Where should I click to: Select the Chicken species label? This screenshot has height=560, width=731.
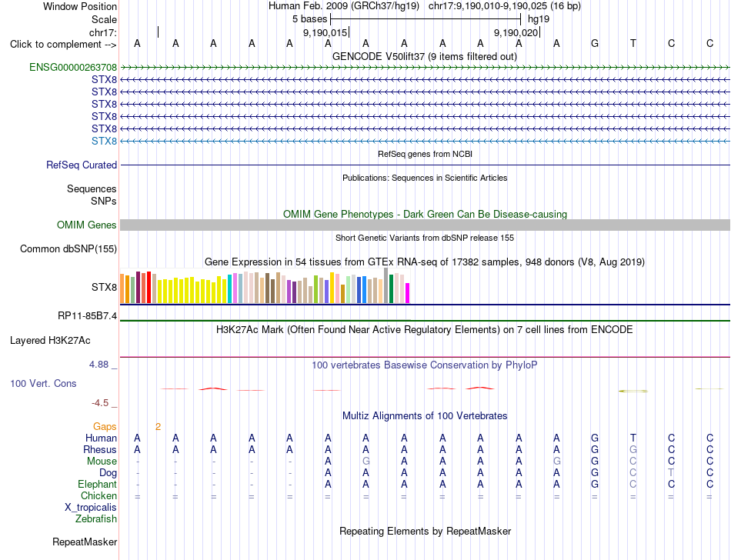98,495
